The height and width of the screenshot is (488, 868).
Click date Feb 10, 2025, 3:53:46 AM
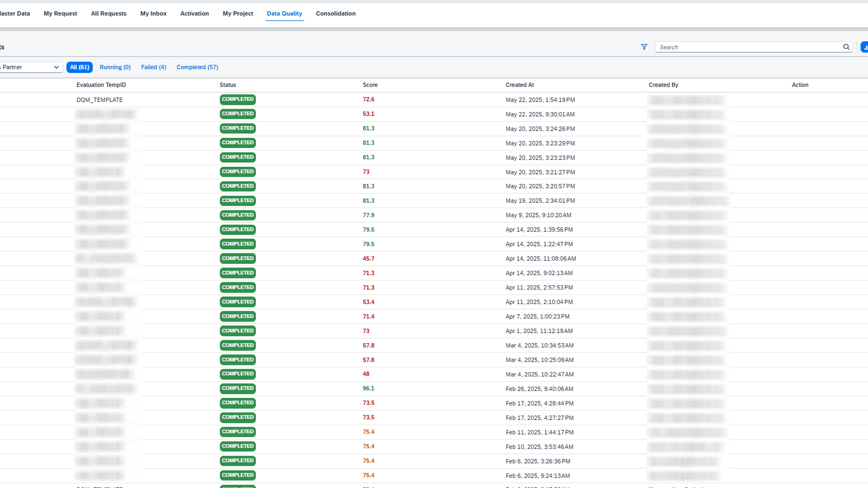[540, 446]
